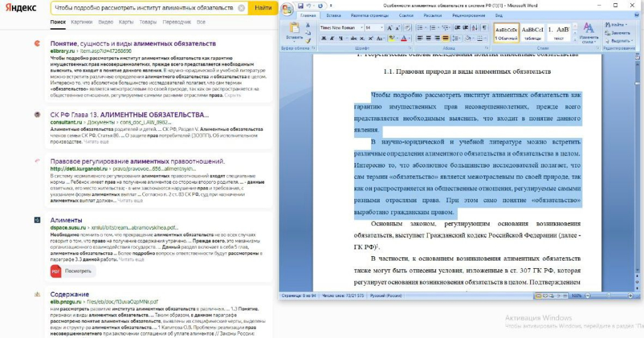Screen dimensions: 644x338
Task: Open the Рассылки ribbon tab
Action: (433, 16)
